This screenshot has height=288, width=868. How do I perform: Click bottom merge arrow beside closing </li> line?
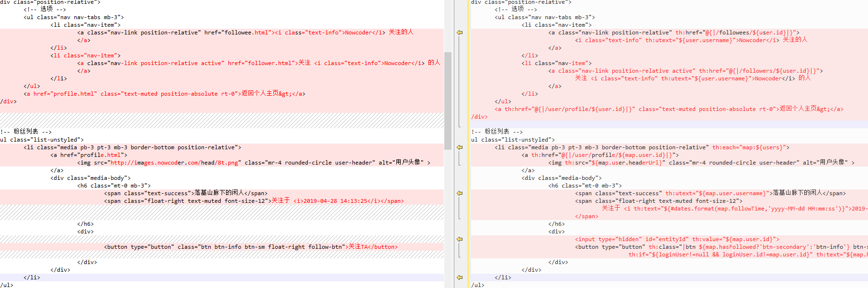(460, 277)
